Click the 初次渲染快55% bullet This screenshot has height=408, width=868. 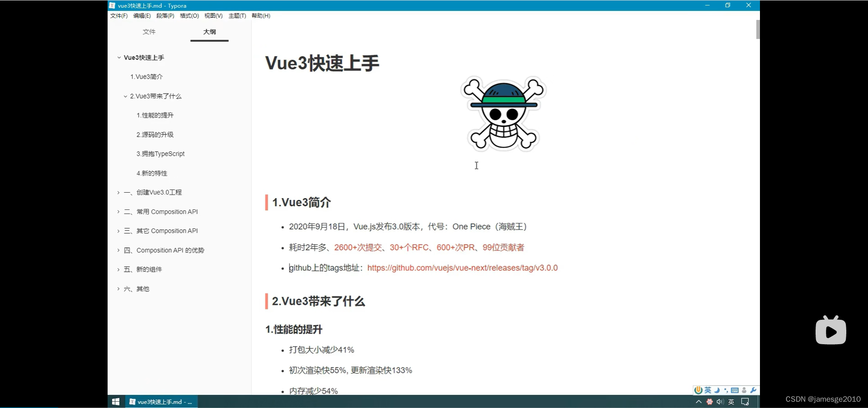(350, 370)
